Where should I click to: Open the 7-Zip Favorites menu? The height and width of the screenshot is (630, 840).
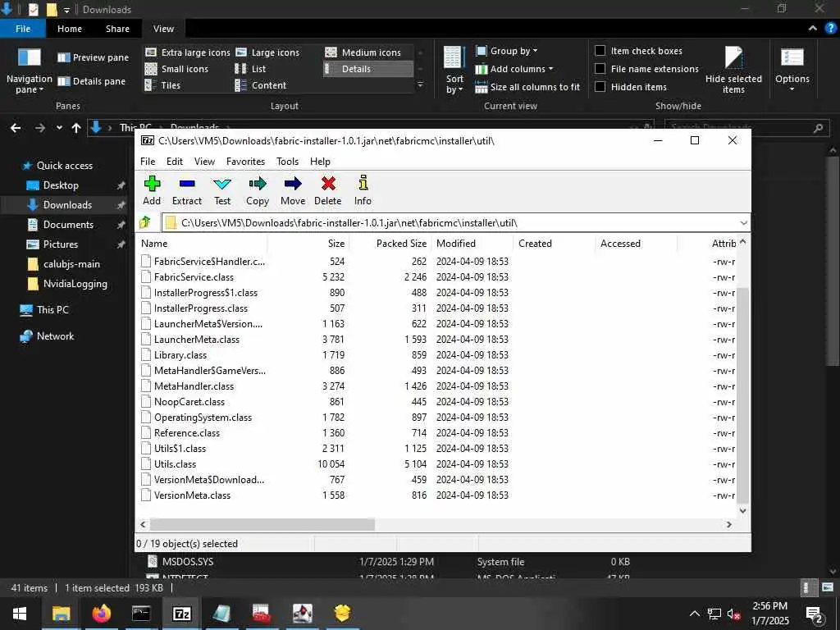[245, 162]
